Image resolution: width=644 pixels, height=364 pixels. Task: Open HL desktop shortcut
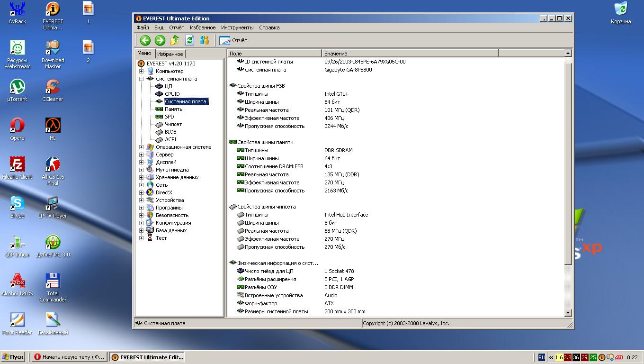pyautogui.click(x=53, y=129)
